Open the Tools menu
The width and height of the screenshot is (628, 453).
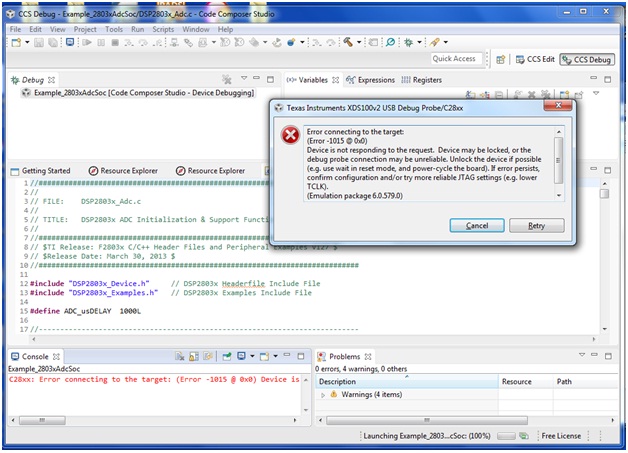(x=114, y=29)
